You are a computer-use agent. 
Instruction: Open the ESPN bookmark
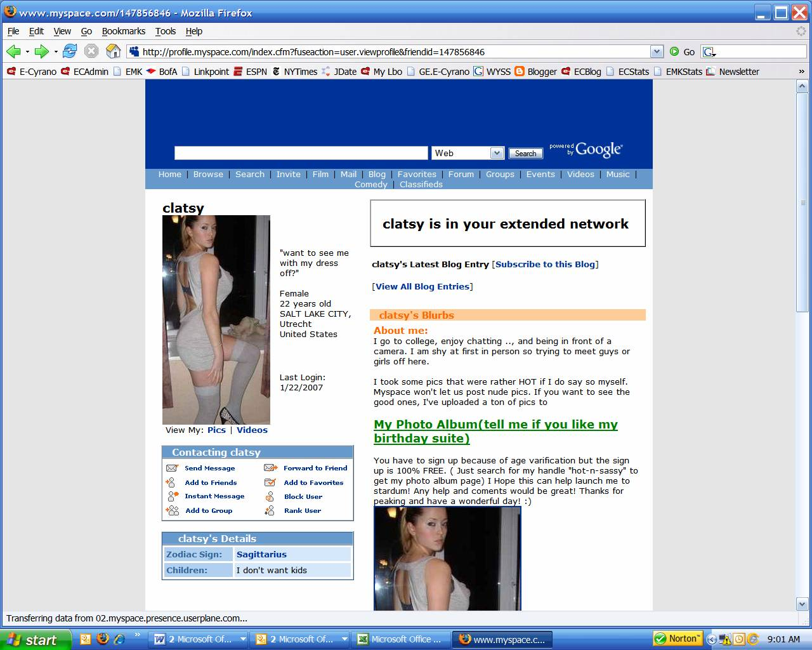pos(250,72)
